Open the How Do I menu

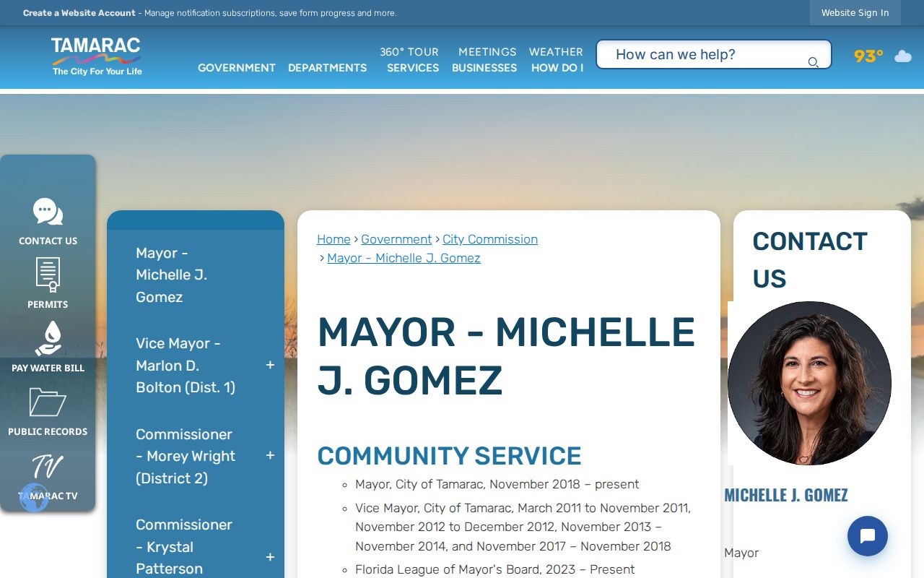coord(557,68)
